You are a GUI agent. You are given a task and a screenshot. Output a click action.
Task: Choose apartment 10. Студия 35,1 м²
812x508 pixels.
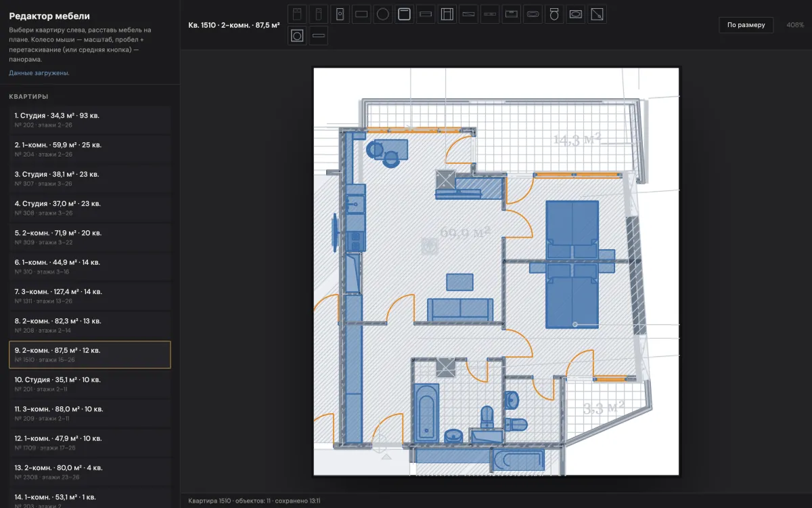coord(90,384)
